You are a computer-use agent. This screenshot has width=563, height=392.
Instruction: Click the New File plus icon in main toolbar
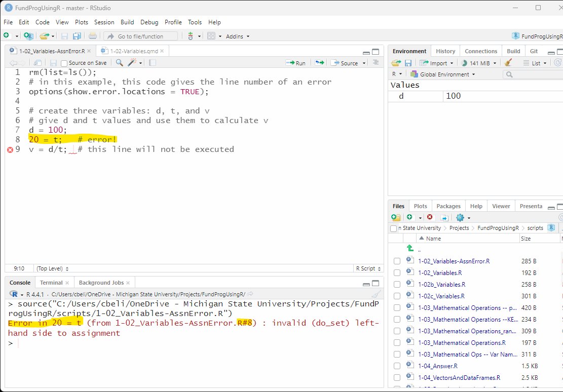click(x=7, y=36)
